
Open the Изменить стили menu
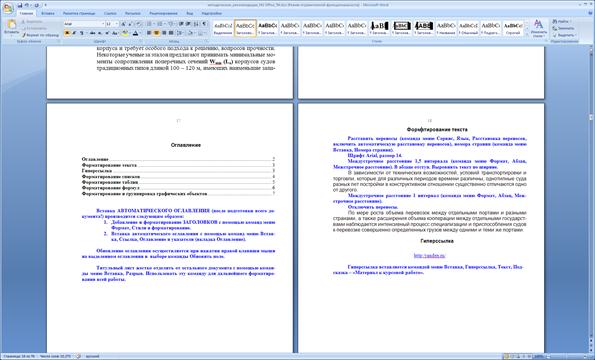538,28
